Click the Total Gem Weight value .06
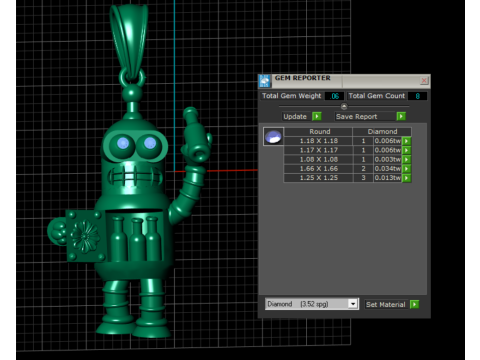 [x=334, y=96]
